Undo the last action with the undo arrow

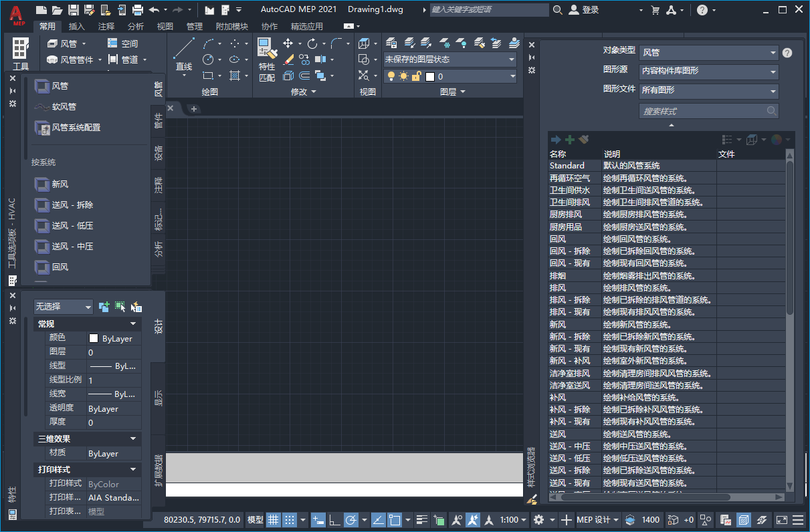point(154,10)
